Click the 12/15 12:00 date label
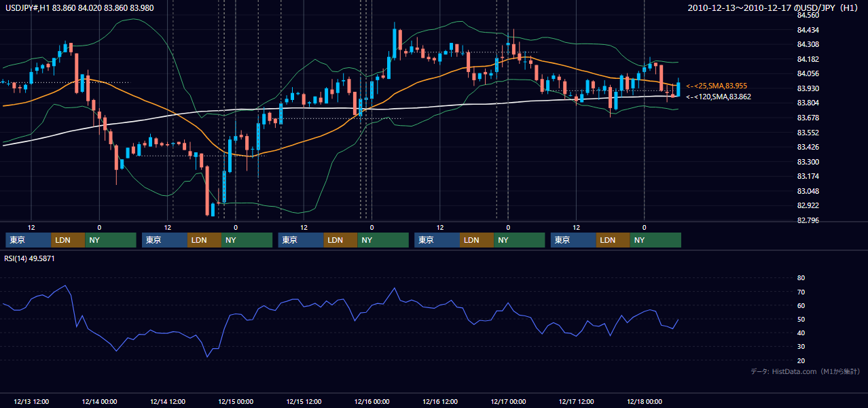This screenshot has height=408, width=868. [304, 401]
